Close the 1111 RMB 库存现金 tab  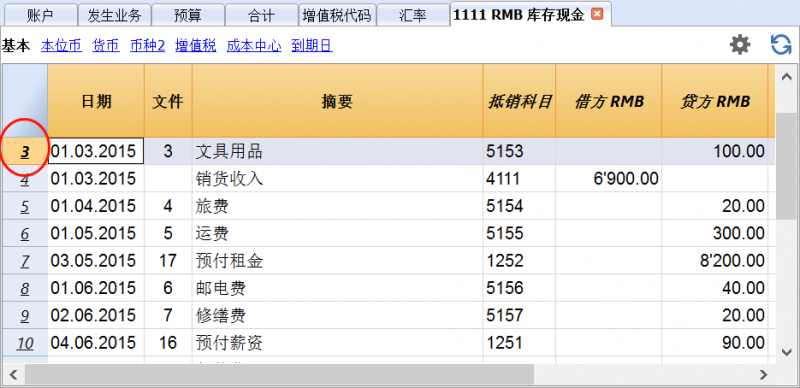pos(597,14)
